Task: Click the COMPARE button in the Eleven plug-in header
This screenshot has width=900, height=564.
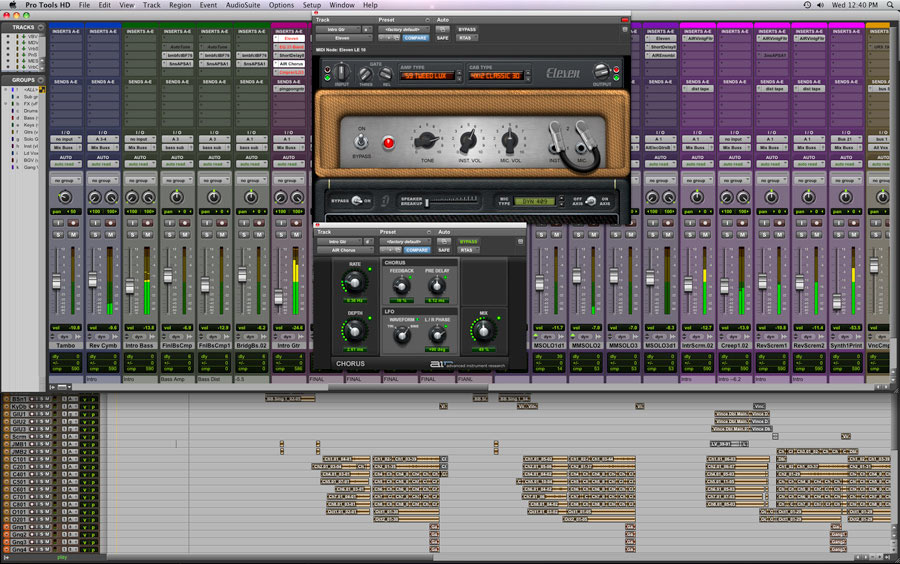Action: [415, 38]
